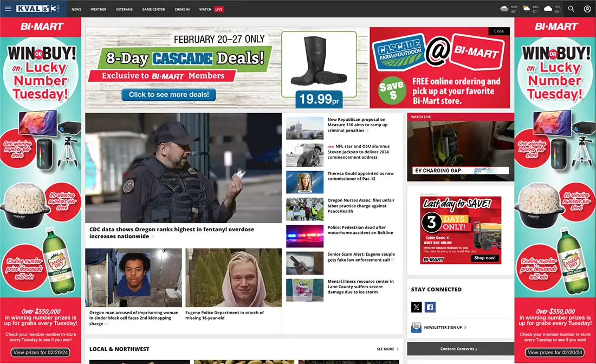The width and height of the screenshot is (596, 364).
Task: Click the Cascade Farm and Outdoor logo
Action: point(399,53)
